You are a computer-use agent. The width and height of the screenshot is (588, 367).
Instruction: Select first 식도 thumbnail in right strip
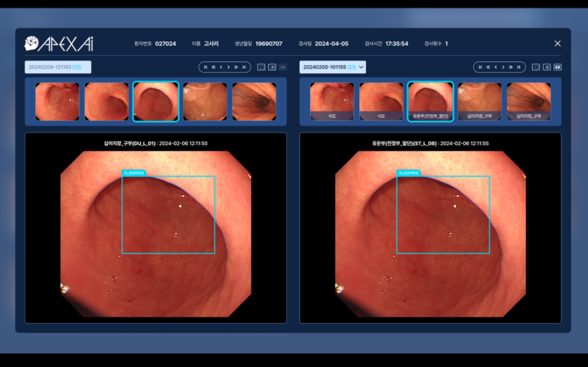332,102
